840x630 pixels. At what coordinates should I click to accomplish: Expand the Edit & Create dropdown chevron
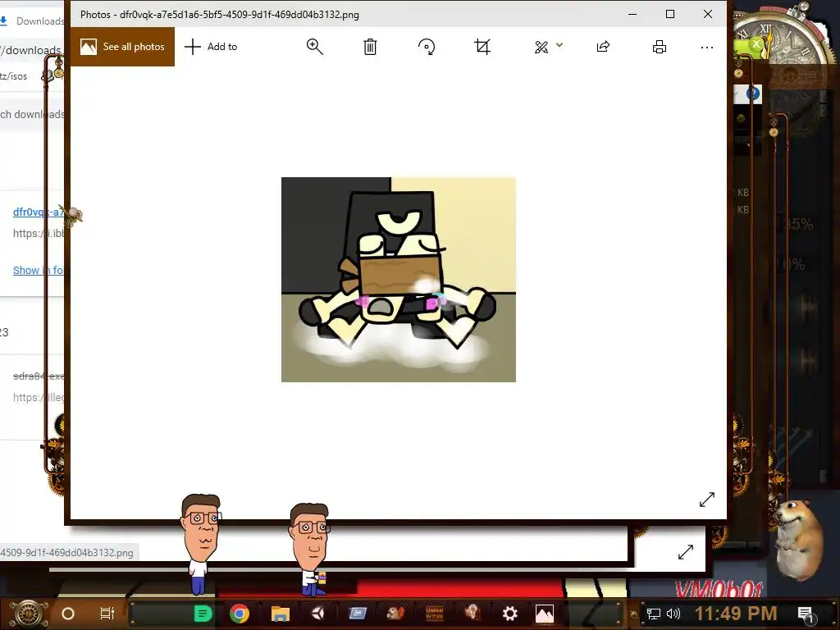point(559,46)
